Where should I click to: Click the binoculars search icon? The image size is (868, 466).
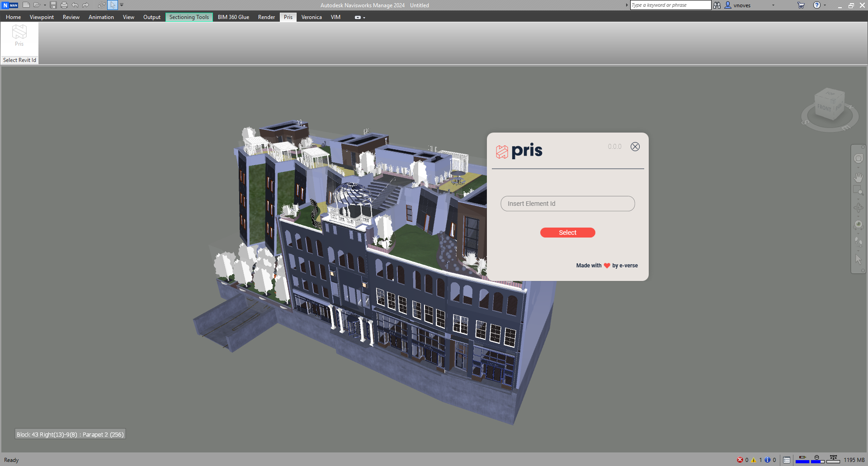point(717,5)
